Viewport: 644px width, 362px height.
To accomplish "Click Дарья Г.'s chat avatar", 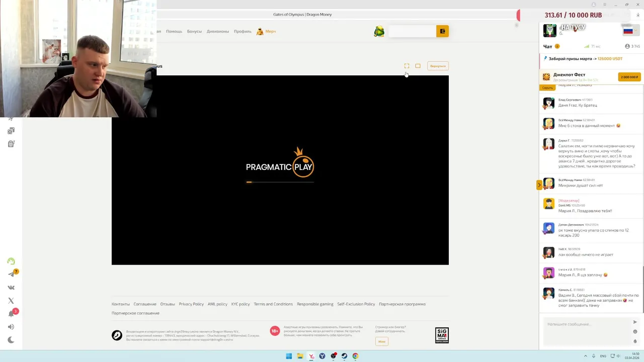I will click(x=549, y=144).
